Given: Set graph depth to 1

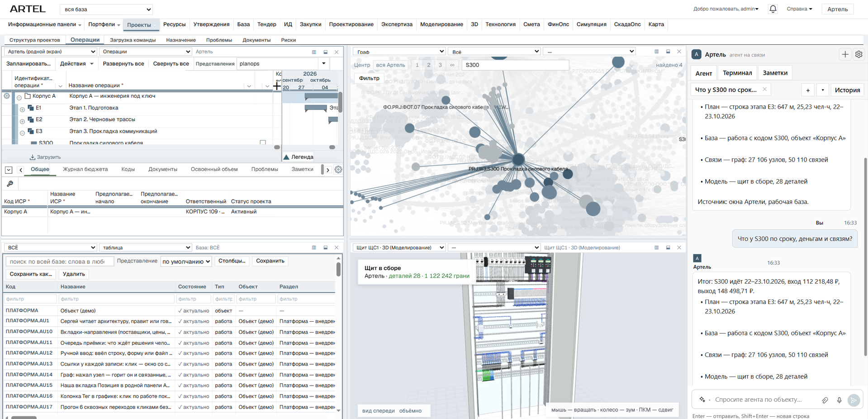Looking at the screenshot, I should click(417, 65).
